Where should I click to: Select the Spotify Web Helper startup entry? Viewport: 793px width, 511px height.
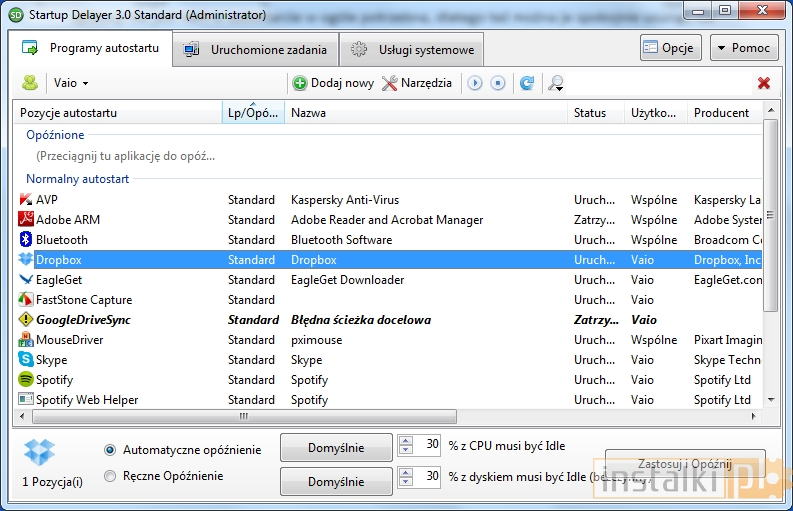coord(87,400)
